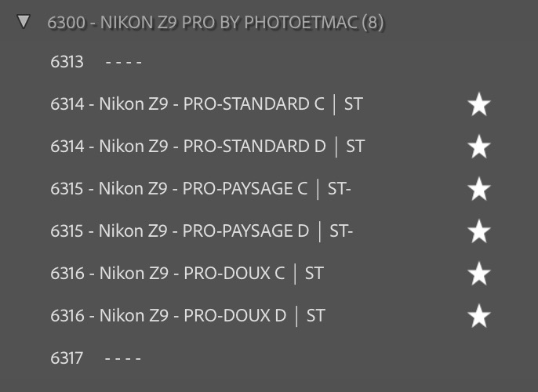This screenshot has width=538, height=392.
Task: Toggle favorite star for PRO-STANDARD D
Action: tap(478, 147)
